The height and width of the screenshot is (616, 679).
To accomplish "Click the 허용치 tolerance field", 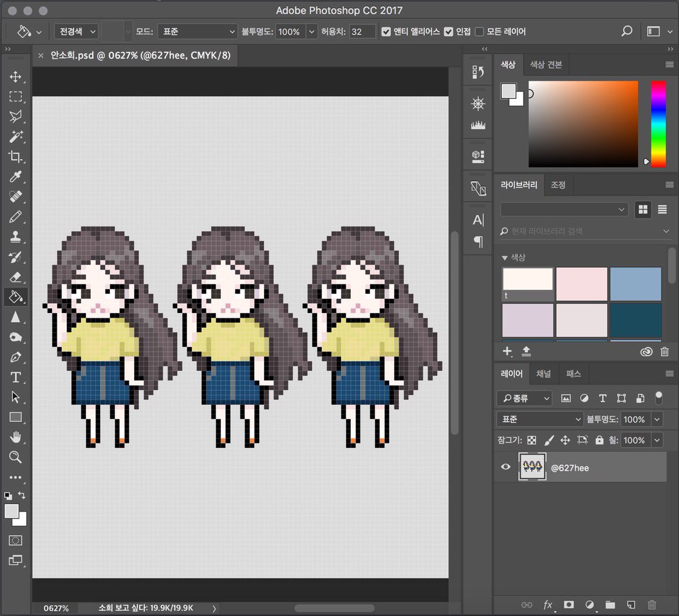I will pyautogui.click(x=362, y=32).
